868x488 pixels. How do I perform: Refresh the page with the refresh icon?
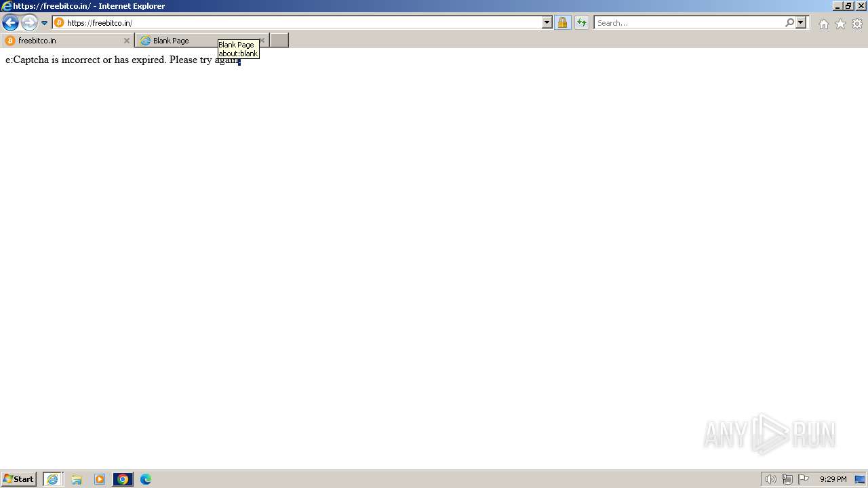click(582, 23)
